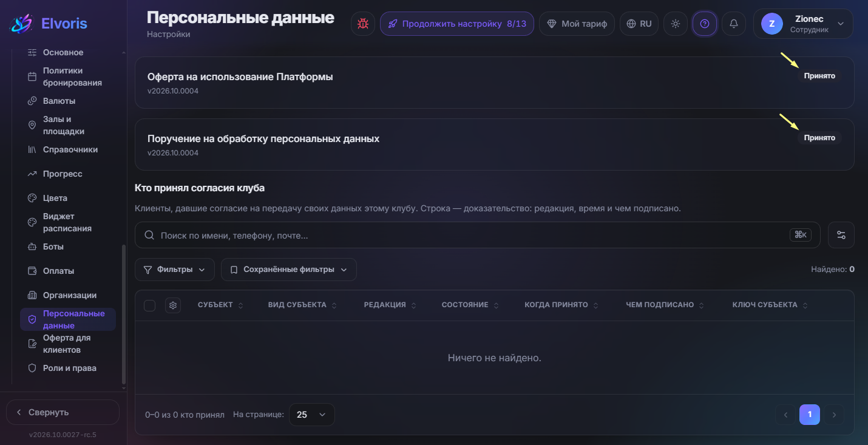
Task: Open the Сохранённые фильтры dropdown
Action: coord(289,270)
